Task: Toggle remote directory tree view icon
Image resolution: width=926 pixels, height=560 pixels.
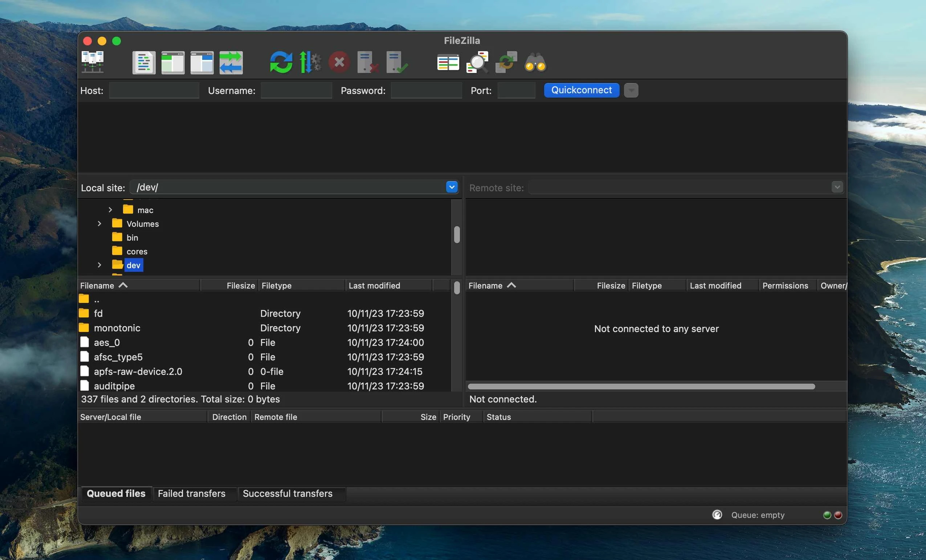Action: pyautogui.click(x=202, y=62)
